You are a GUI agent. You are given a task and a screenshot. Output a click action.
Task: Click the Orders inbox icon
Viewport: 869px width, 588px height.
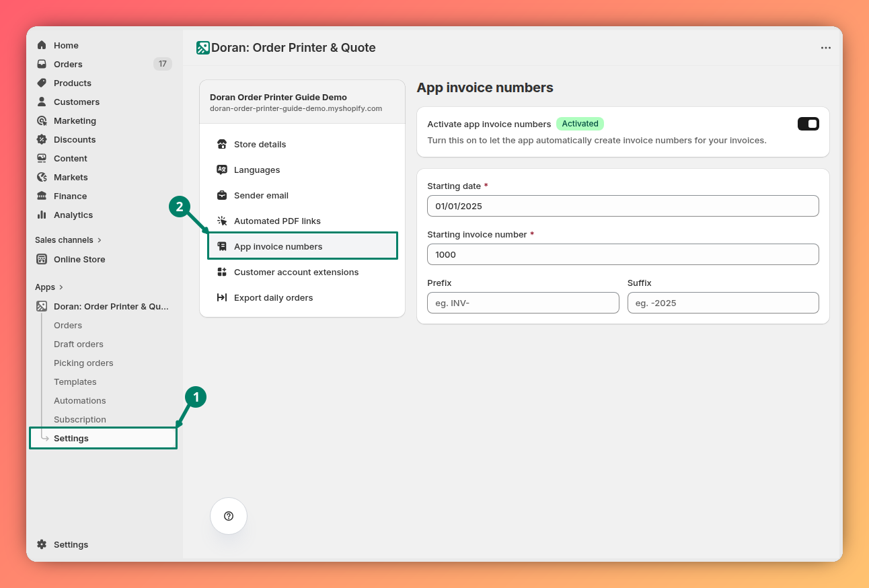pyautogui.click(x=42, y=64)
